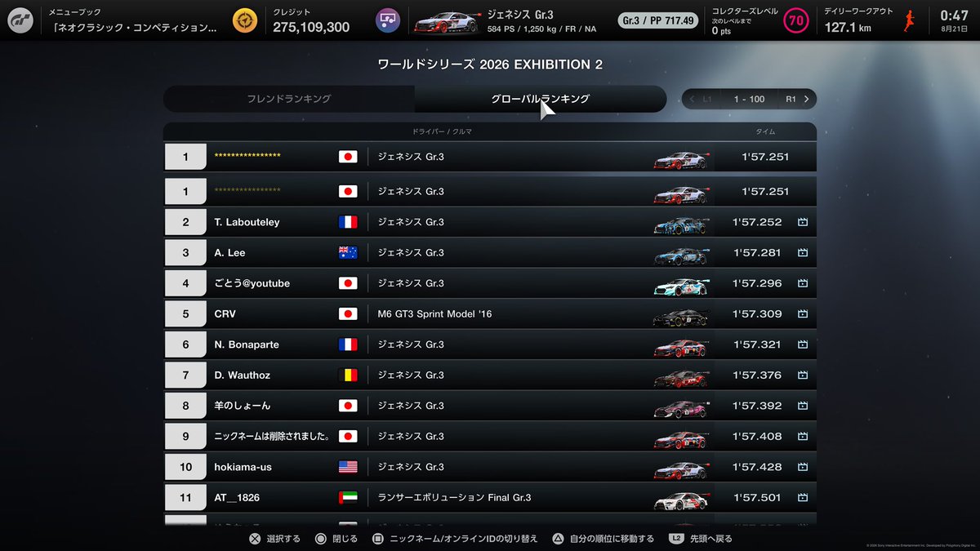This screenshot has width=980, height=551.
Task: Select the Genesis Gr.3 car thumbnail in header
Action: coord(448,20)
